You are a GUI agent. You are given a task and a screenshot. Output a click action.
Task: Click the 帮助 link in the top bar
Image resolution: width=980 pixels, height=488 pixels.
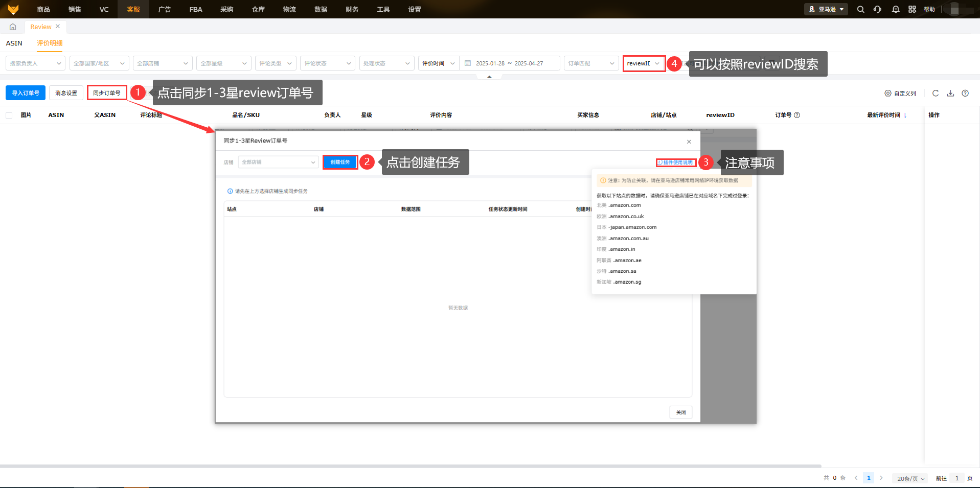929,9
